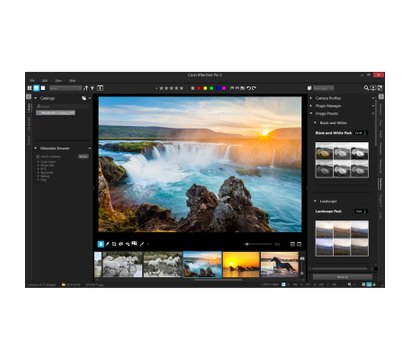Click the framed icon right of the filter funnel

(x=100, y=88)
